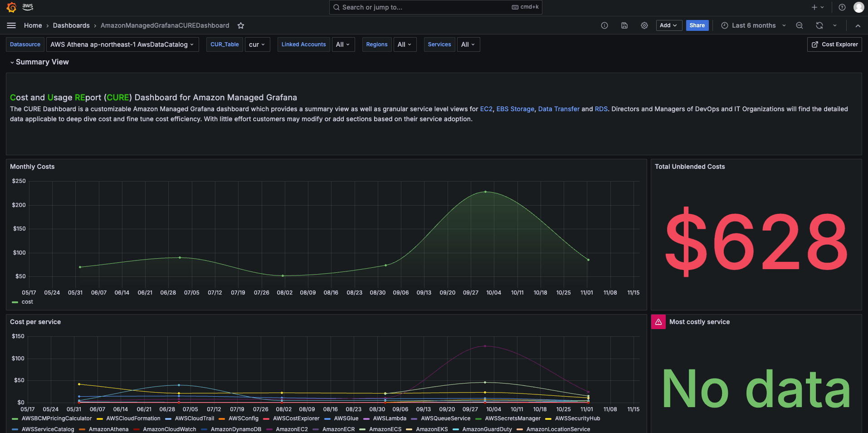Expand the Athena datasource dropdown
868x433 pixels.
[122, 44]
